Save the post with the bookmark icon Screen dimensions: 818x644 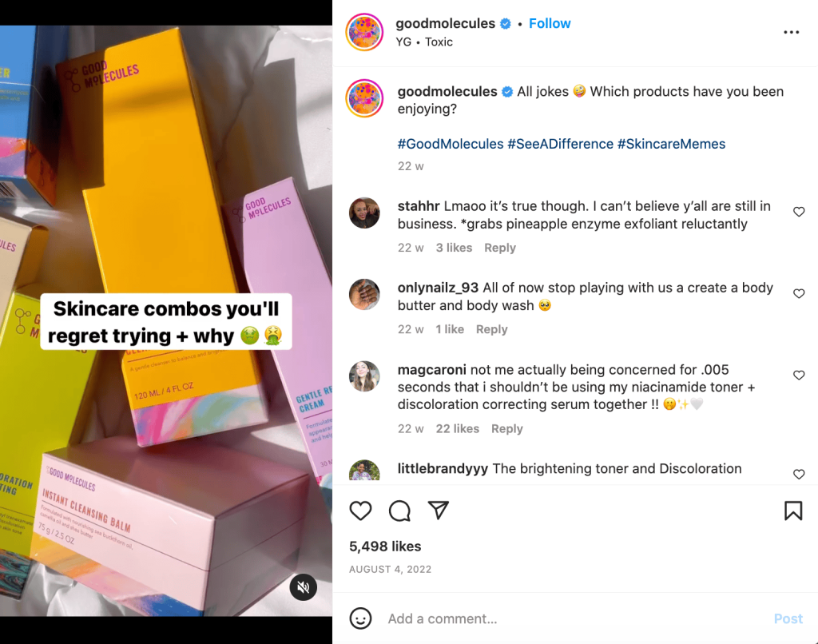point(792,511)
